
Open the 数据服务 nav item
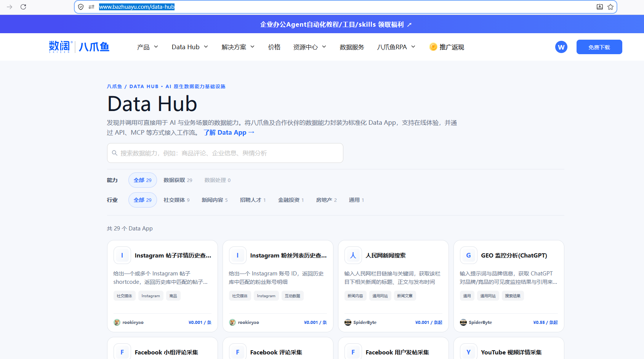tap(352, 47)
